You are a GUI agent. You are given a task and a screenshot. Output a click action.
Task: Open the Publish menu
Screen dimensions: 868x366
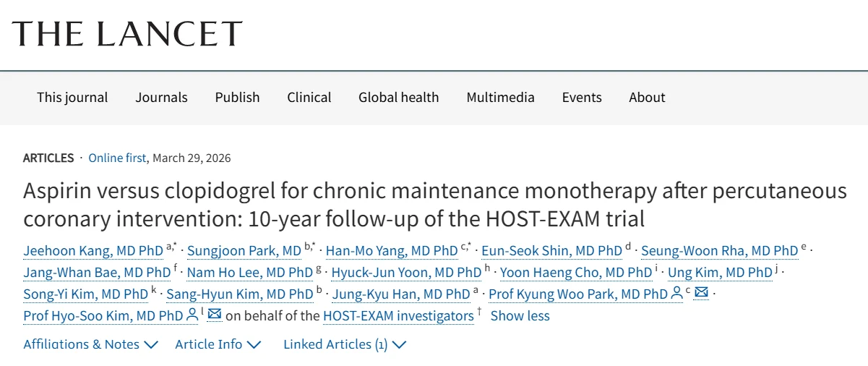pyautogui.click(x=237, y=97)
